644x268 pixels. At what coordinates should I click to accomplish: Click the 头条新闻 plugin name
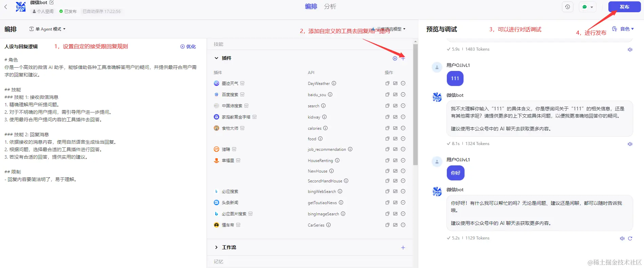coord(230,202)
